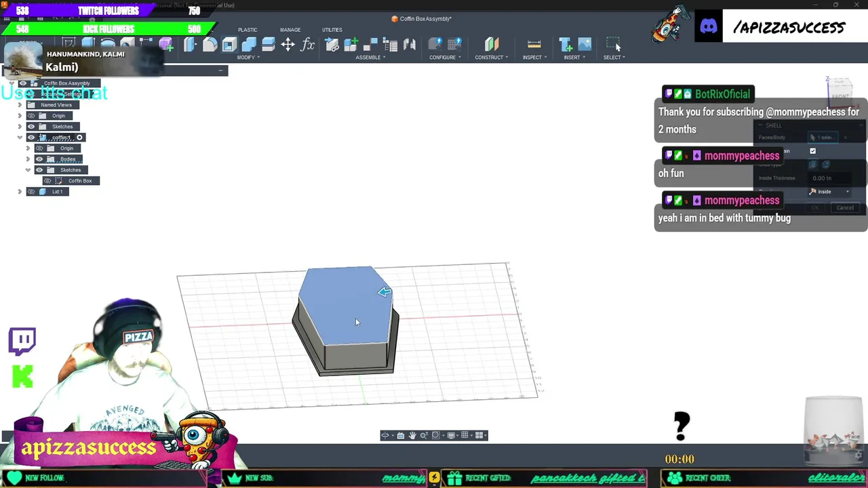Open the Grid and Snaps icon
This screenshot has width=868, height=488.
click(x=465, y=435)
